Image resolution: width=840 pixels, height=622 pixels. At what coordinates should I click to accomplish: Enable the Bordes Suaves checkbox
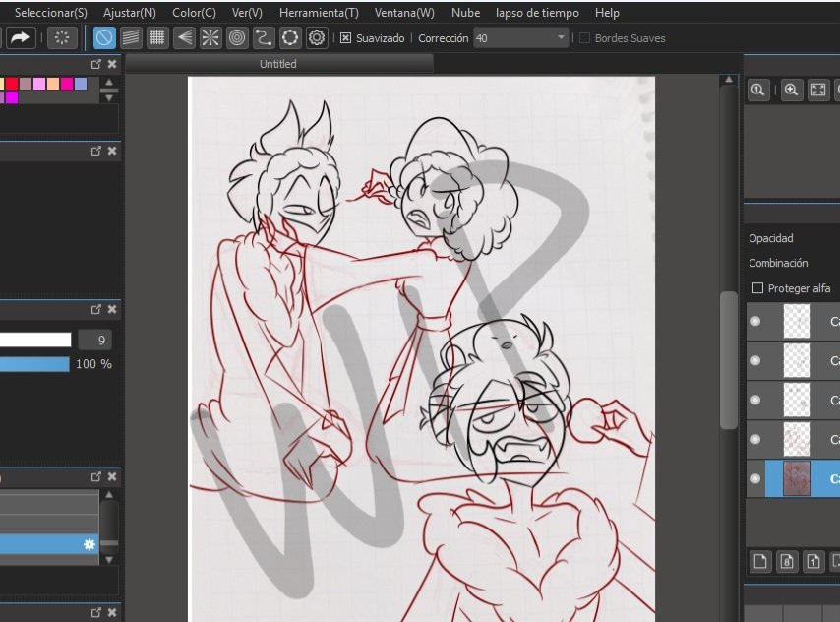(585, 38)
